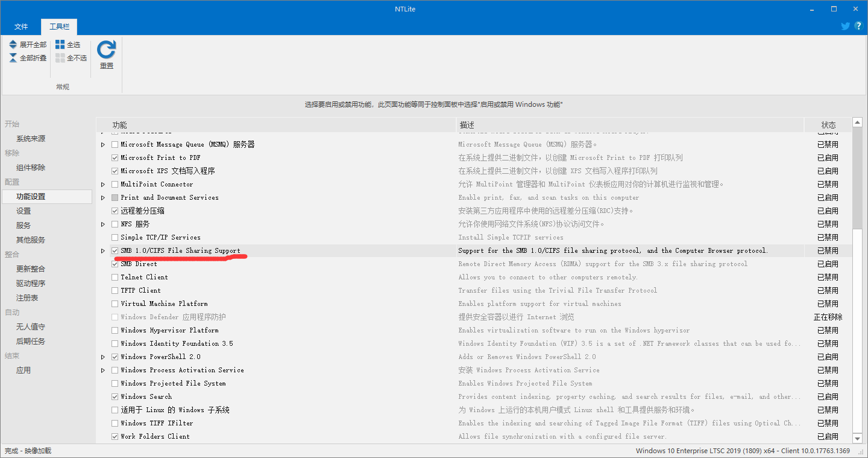Uncheck Work Folders Client checkbox
Image resolution: width=868 pixels, height=458 pixels.
[x=115, y=437]
